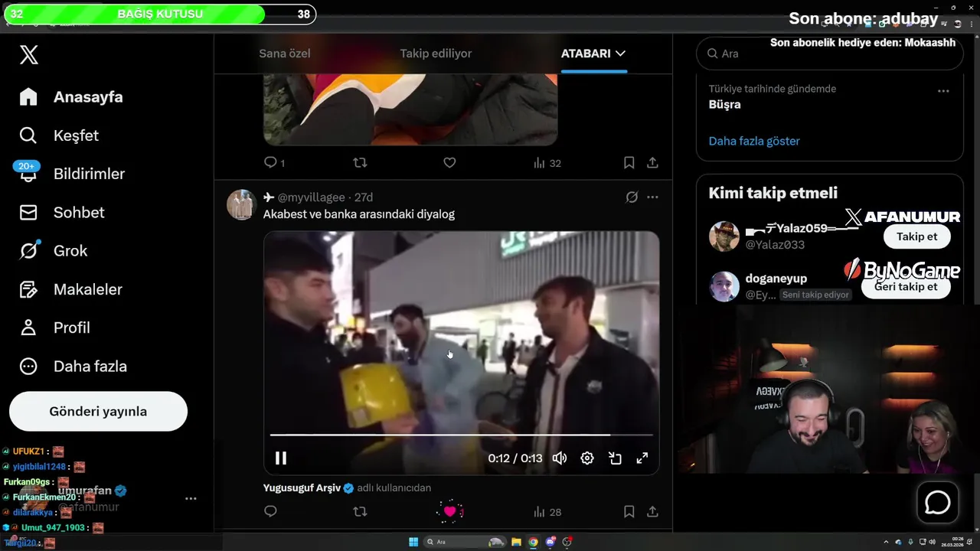Click the X logo in sidebar
The image size is (980, 551).
click(x=28, y=54)
